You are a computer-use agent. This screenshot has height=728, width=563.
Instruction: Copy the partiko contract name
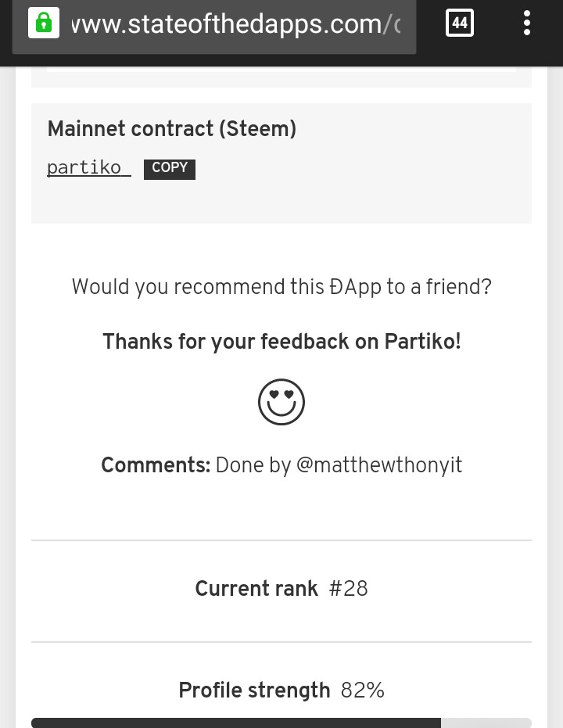(x=170, y=169)
